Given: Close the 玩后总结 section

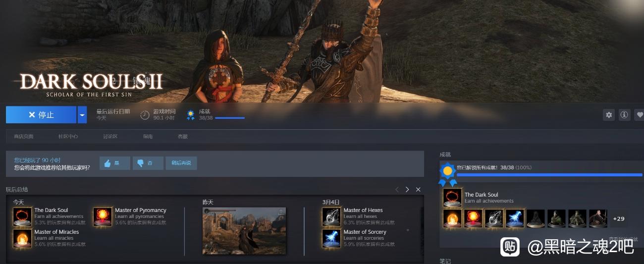Looking at the screenshot, I should [418, 190].
